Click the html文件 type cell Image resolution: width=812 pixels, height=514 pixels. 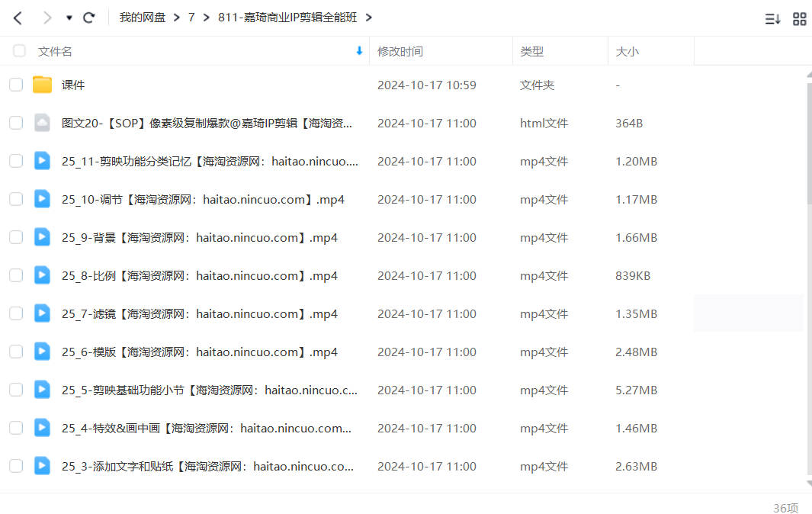544,124
